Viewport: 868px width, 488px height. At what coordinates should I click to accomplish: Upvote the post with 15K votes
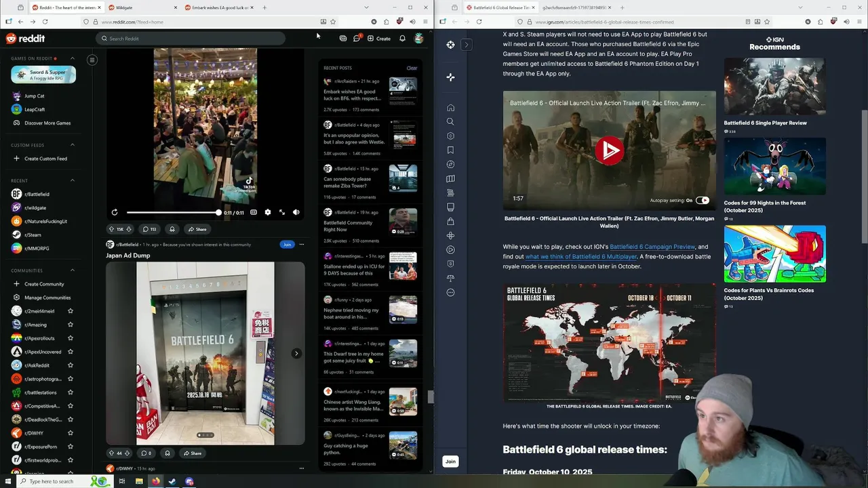coord(112,229)
